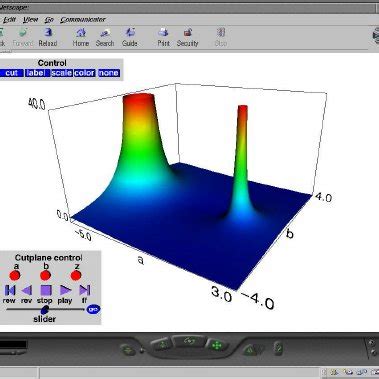Open the Communicator menu
The height and width of the screenshot is (379, 379).
pyautogui.click(x=83, y=20)
